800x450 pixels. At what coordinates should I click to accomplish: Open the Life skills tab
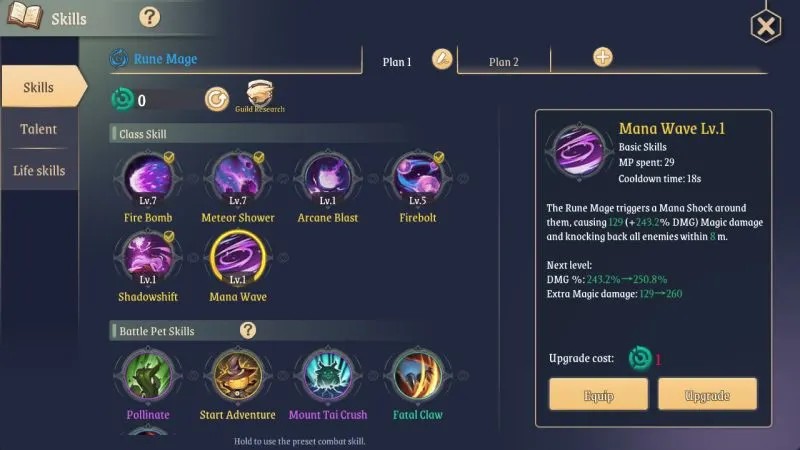pyautogui.click(x=39, y=170)
